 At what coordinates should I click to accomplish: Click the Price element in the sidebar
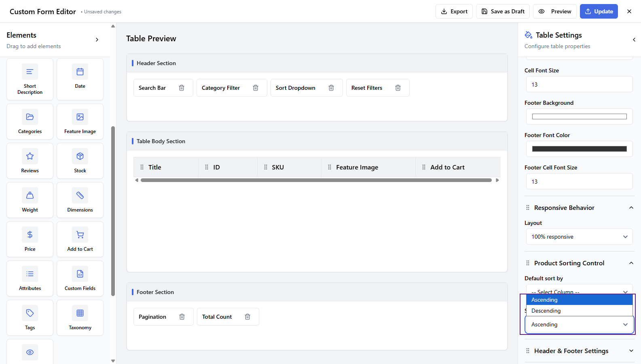[x=30, y=239]
